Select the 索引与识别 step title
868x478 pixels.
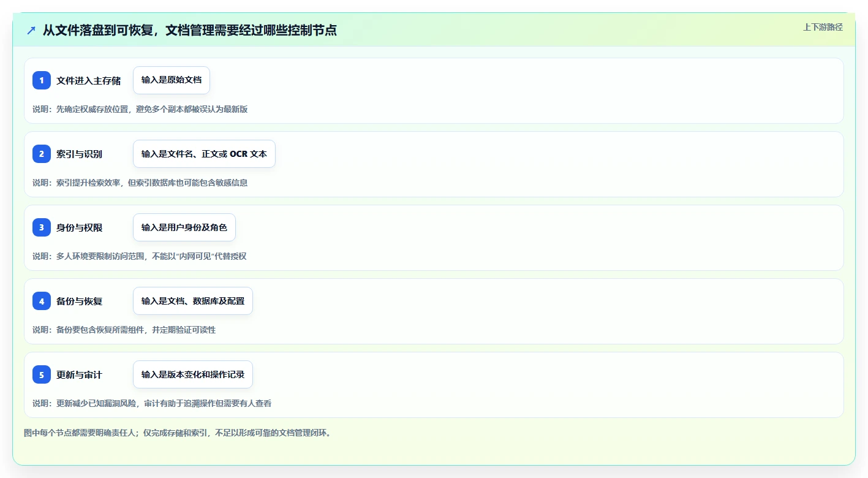(x=80, y=154)
